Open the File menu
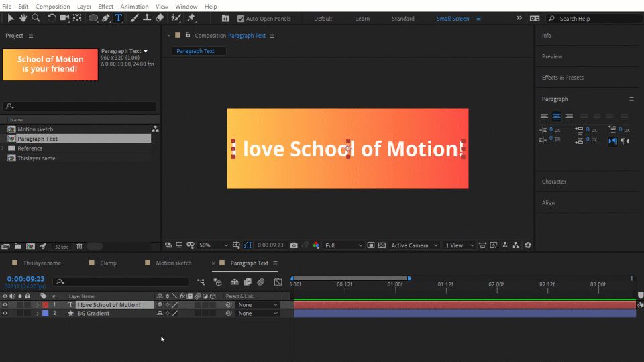The width and height of the screenshot is (644, 362). pos(7,7)
